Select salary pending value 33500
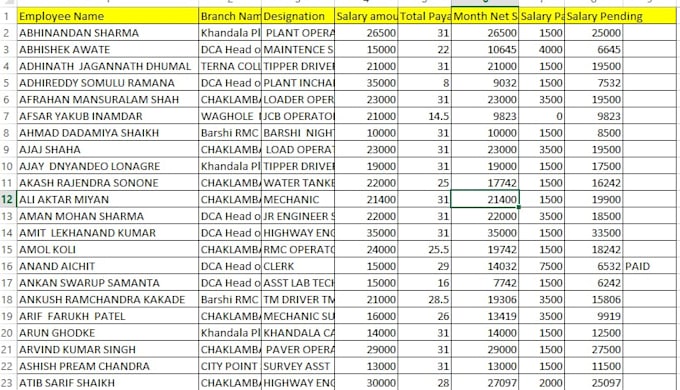 (594, 233)
